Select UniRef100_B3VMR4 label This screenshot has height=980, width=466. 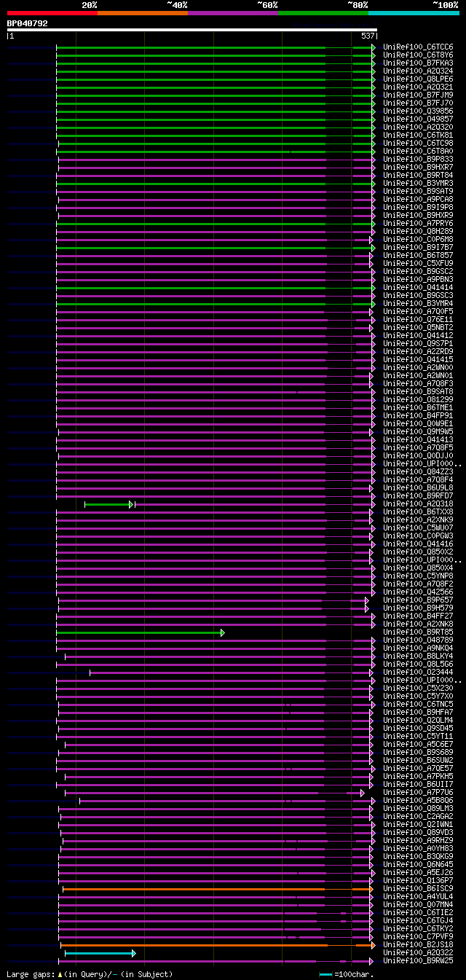tap(418, 304)
